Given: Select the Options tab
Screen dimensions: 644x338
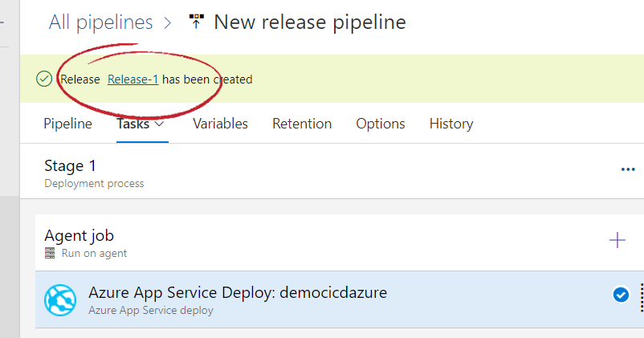Looking at the screenshot, I should pyautogui.click(x=381, y=124).
